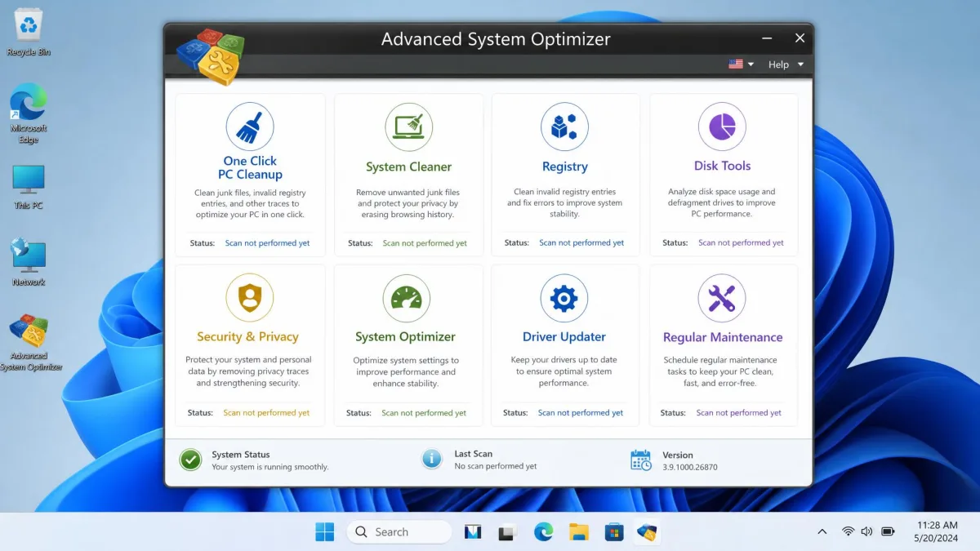Click One Click PC Cleanup scan status

(267, 243)
